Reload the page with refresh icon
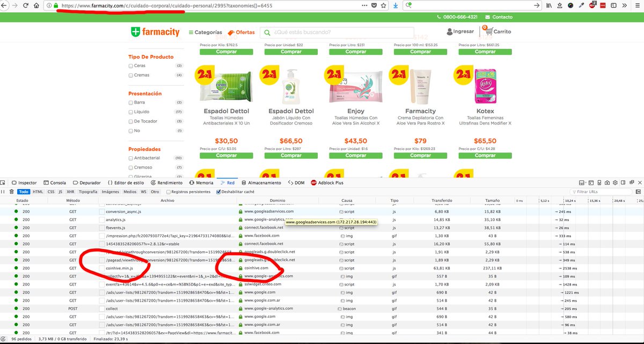 pos(25,5)
